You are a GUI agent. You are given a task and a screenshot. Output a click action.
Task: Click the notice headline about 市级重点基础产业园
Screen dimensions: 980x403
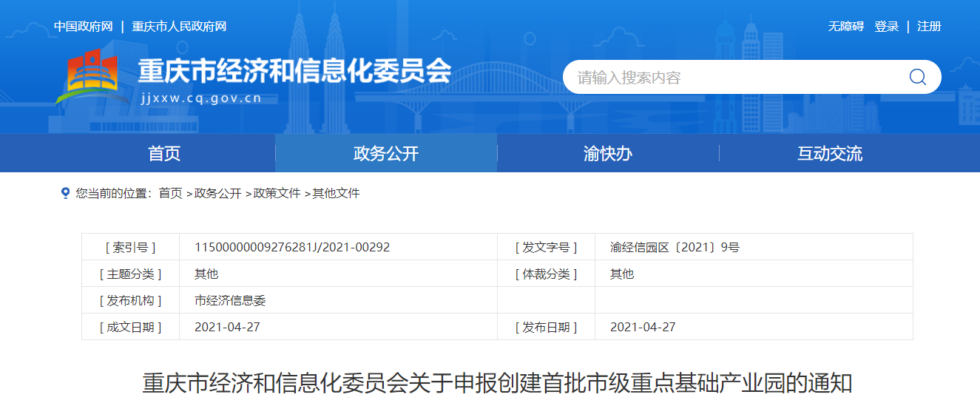(497, 383)
